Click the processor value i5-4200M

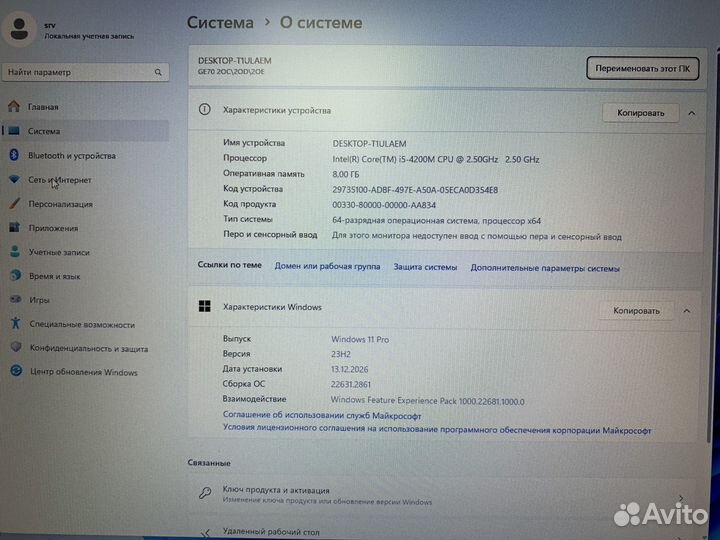[436, 159]
